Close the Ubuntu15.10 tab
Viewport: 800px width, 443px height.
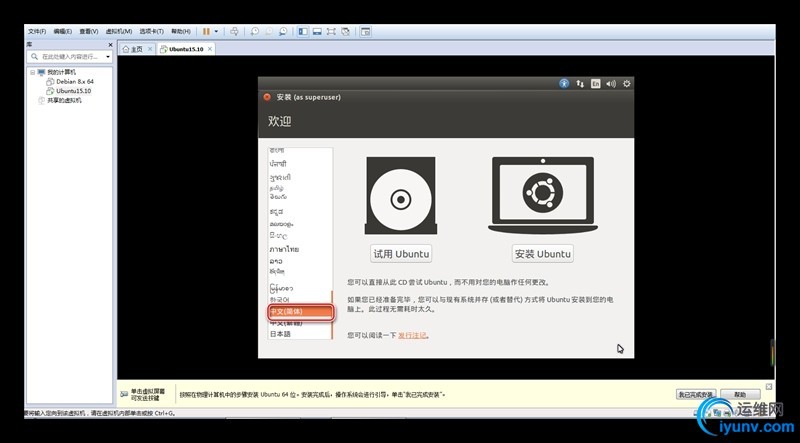pos(210,49)
